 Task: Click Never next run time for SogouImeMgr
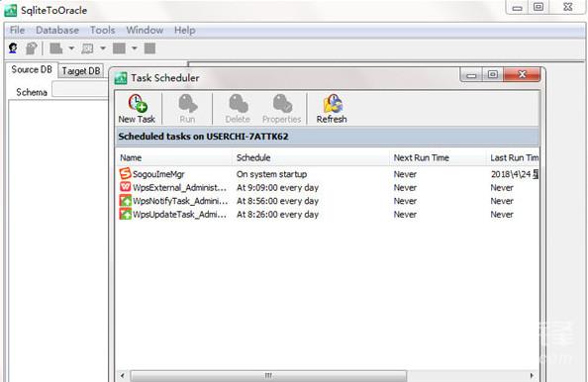(405, 174)
